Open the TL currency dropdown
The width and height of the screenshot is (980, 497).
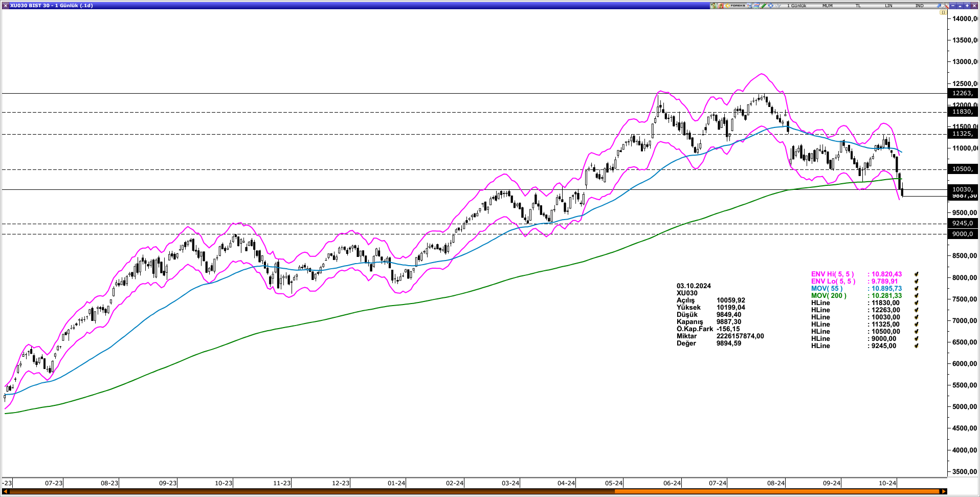click(858, 6)
